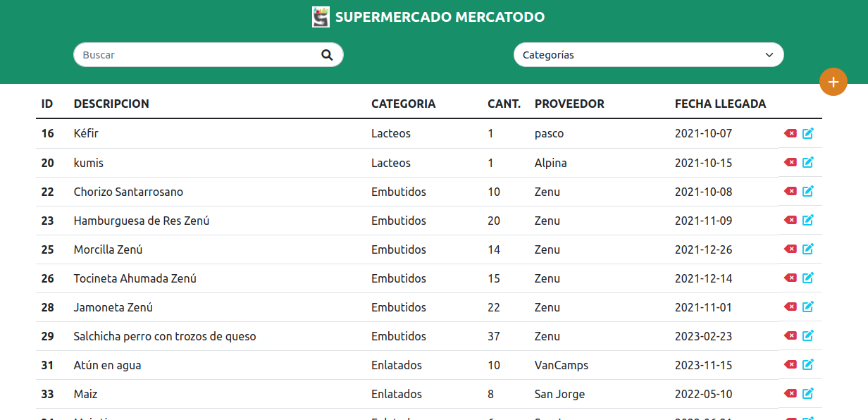Open the Categorías dropdown

pyautogui.click(x=648, y=55)
